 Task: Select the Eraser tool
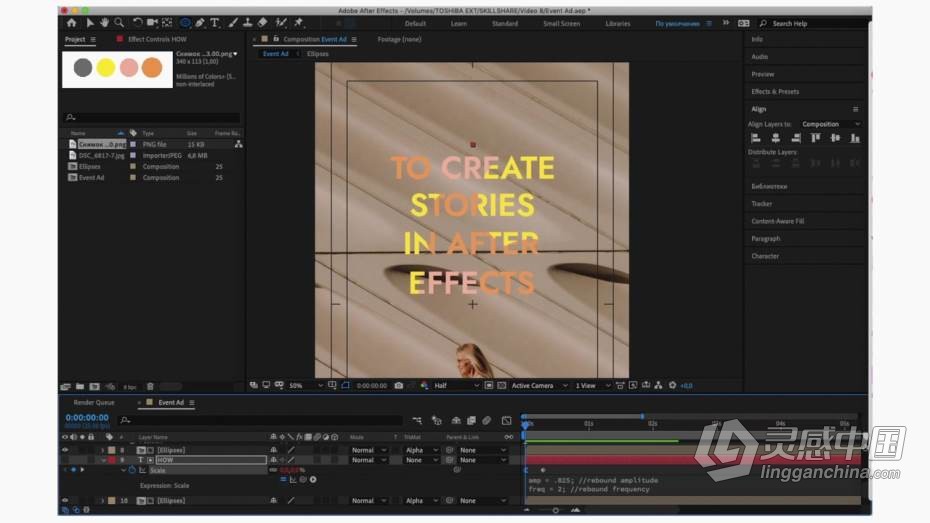pyautogui.click(x=263, y=23)
